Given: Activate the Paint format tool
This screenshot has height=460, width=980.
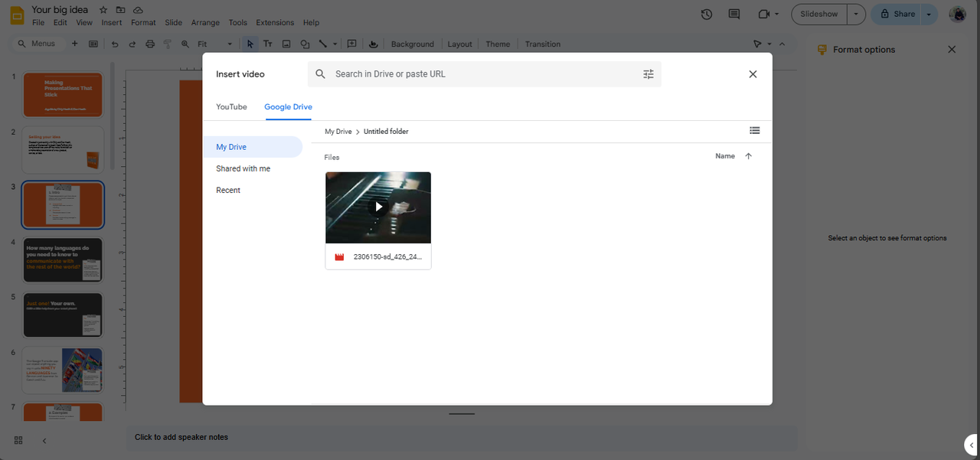Looking at the screenshot, I should (x=167, y=44).
